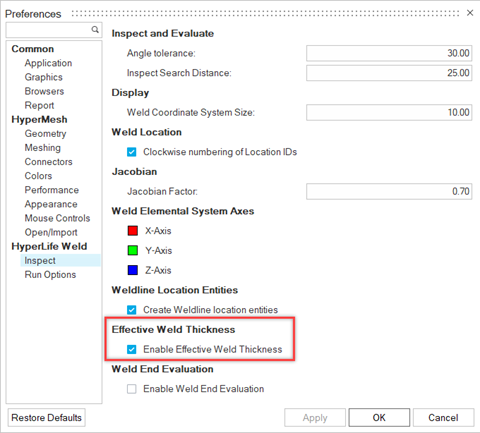Viewport: 480px width, 433px height.
Task: Click the Weld Elemental System Axes heading
Action: click(183, 211)
